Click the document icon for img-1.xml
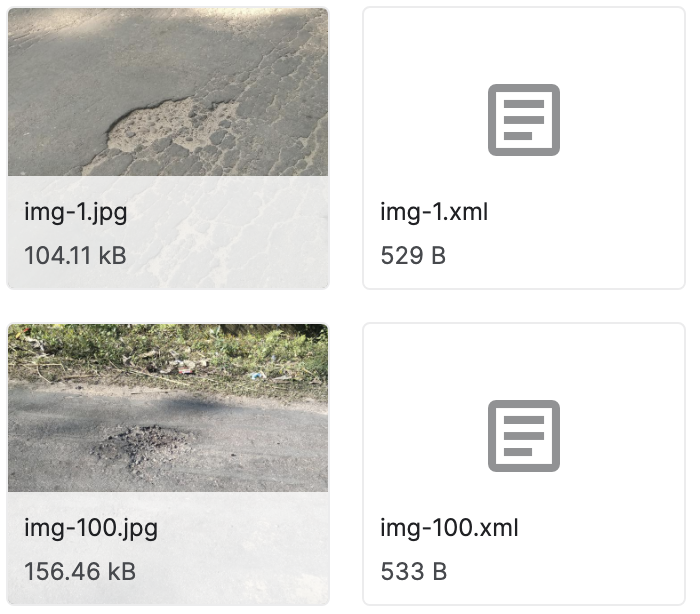This screenshot has height=614, width=700. click(x=523, y=120)
